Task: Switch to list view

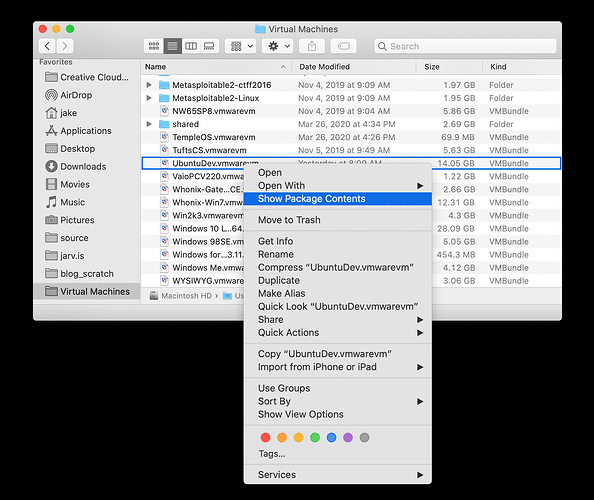Action: 172,46
